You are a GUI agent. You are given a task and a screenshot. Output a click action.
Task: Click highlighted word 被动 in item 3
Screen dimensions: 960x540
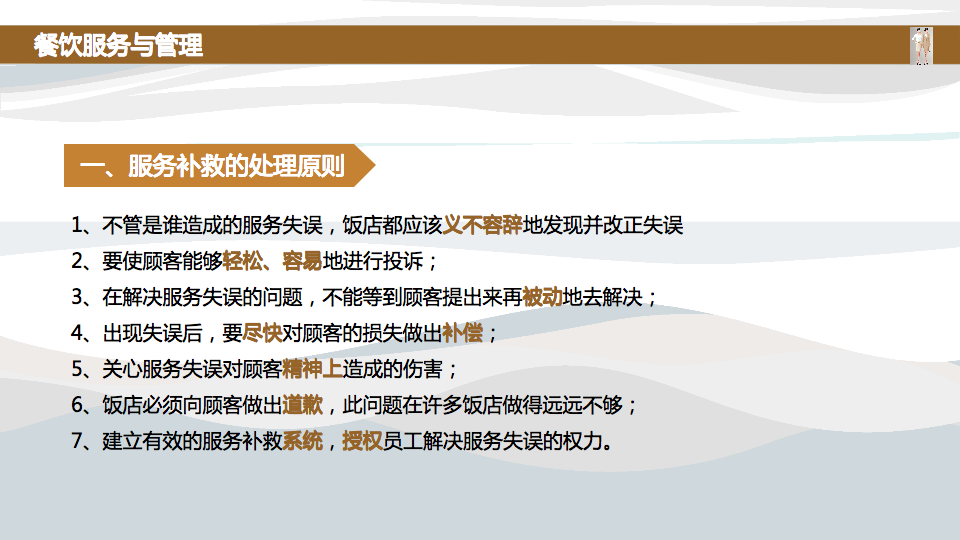point(542,298)
